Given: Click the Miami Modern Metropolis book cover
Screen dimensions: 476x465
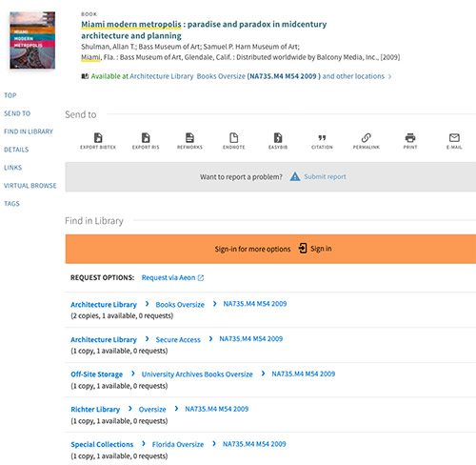Looking at the screenshot, I should tap(32, 40).
